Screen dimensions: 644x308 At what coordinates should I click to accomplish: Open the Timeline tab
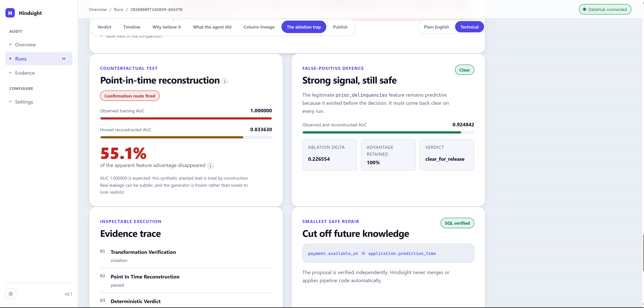tap(132, 27)
